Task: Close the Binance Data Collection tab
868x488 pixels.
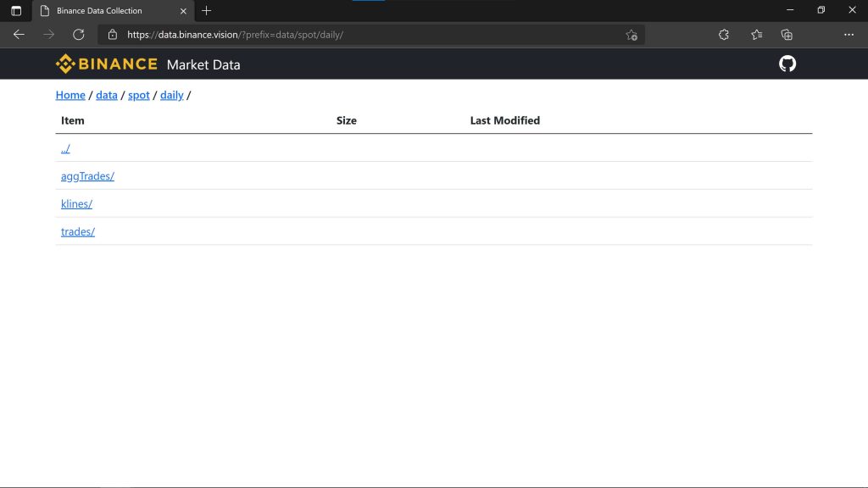Action: click(x=183, y=11)
